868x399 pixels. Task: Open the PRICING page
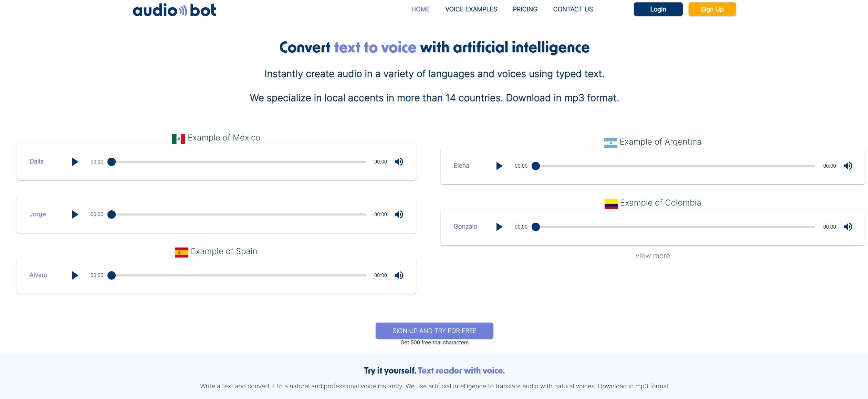click(525, 9)
